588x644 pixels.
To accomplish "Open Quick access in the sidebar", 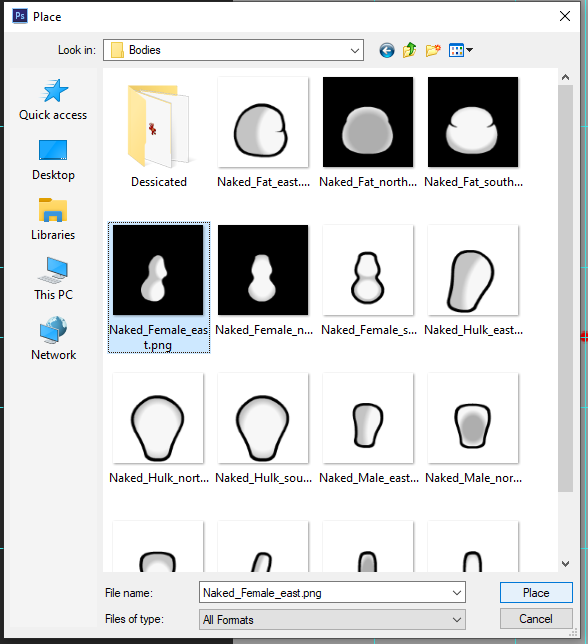I will pos(53,100).
